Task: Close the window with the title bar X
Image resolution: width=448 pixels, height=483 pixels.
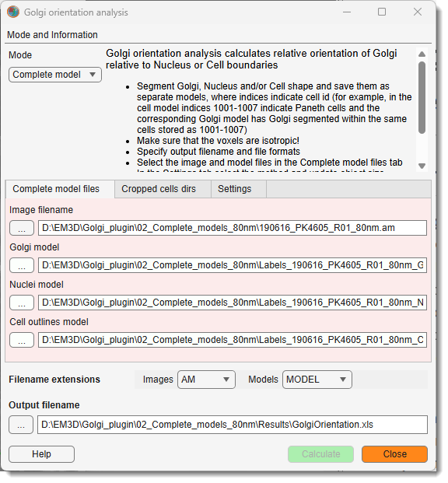Action: pos(418,12)
